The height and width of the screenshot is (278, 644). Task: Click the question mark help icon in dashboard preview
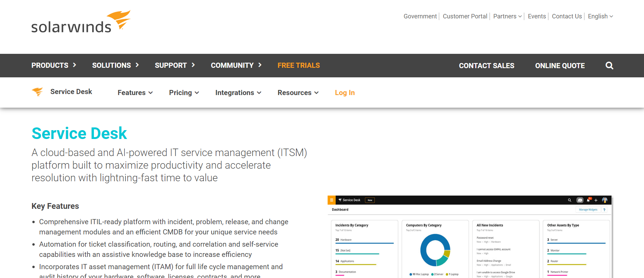(604, 210)
